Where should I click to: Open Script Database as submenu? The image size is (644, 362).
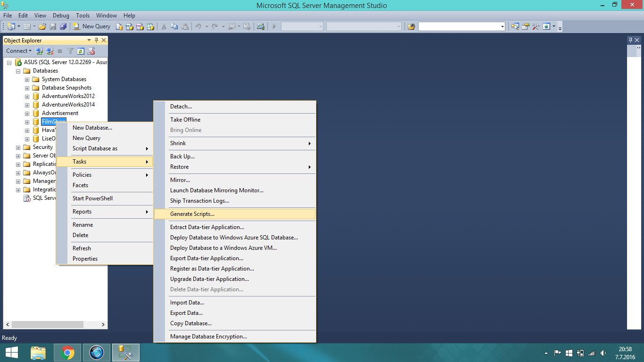click(x=105, y=148)
